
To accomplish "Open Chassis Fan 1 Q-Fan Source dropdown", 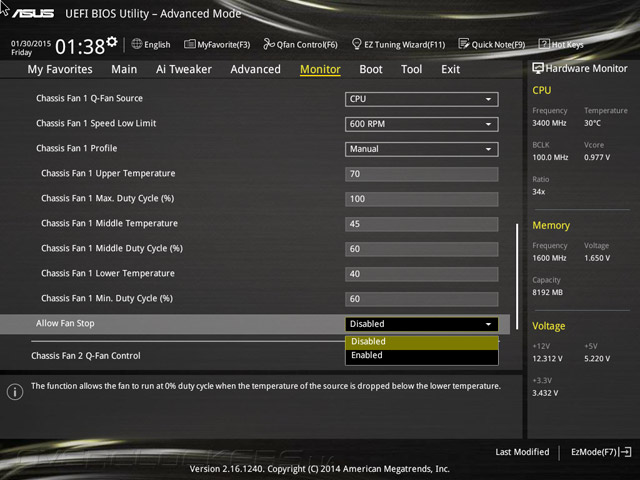I will (422, 99).
